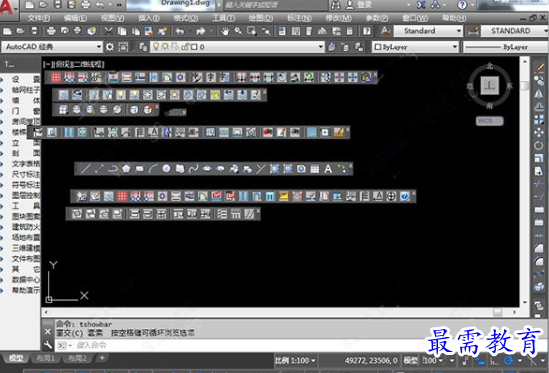Viewport: 549px width, 373px height.
Task: Open the ByLayer color dropdown
Action: point(415,47)
